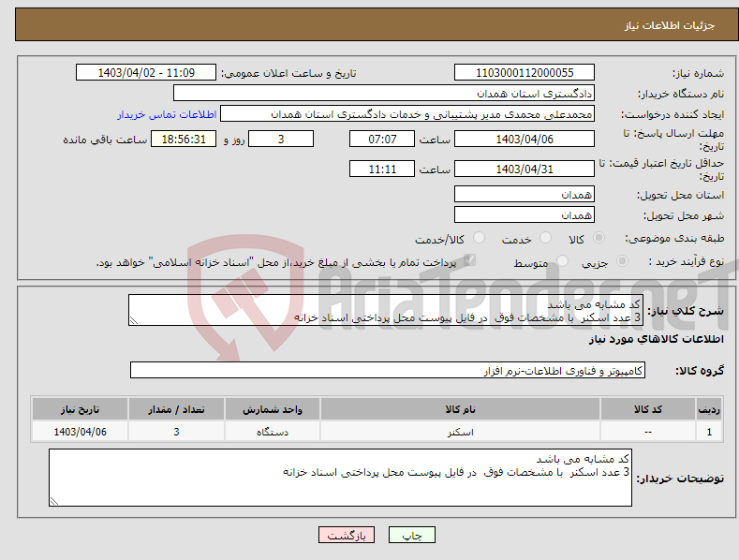
Task: Click the طبقه بندی موضوعی label
Action: 674,239
